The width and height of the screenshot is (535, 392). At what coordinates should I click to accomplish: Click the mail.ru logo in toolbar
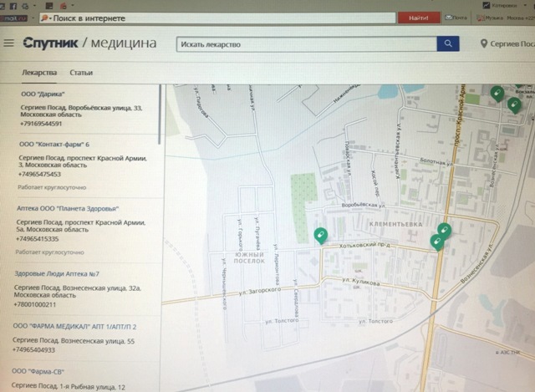pos(13,18)
